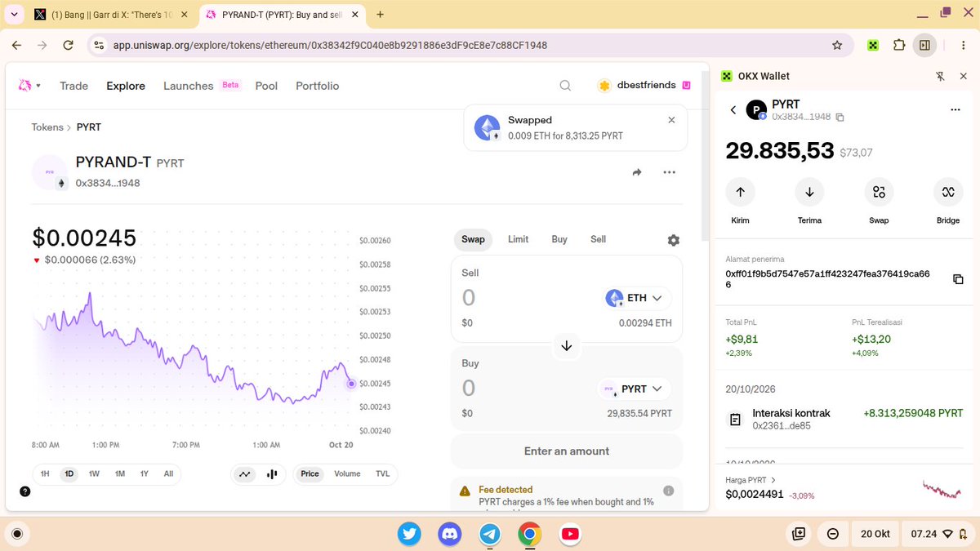Screen dimensions: 980x551
Task: Switch chart to line view
Action: (244, 474)
